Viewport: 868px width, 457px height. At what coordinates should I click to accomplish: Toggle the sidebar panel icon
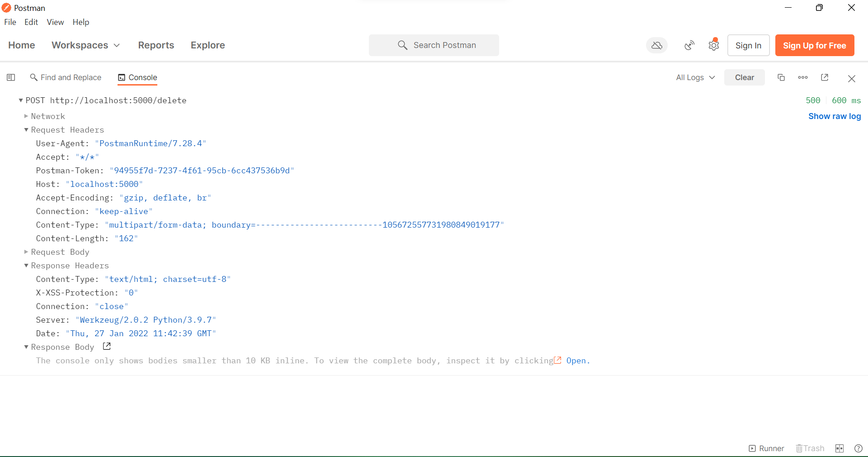click(x=11, y=77)
